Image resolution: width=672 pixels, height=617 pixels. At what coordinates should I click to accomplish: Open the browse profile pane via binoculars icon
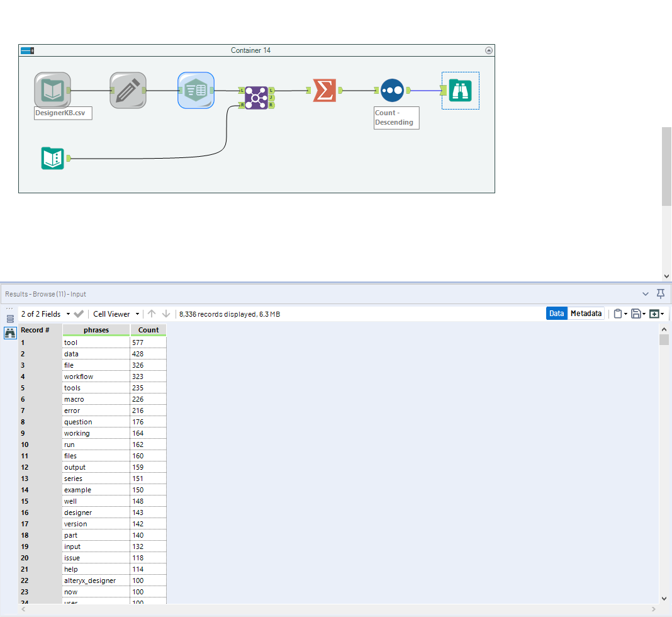coord(9,332)
